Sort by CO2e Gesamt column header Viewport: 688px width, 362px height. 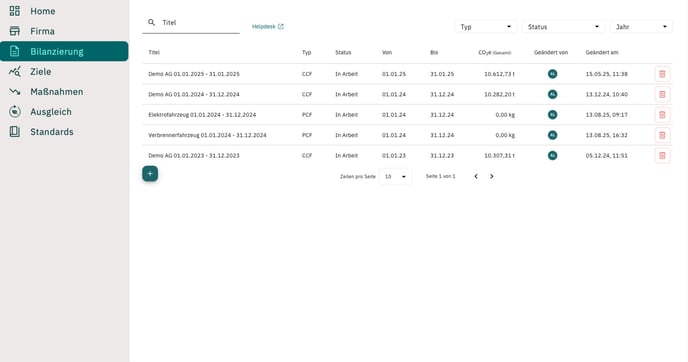coord(494,53)
